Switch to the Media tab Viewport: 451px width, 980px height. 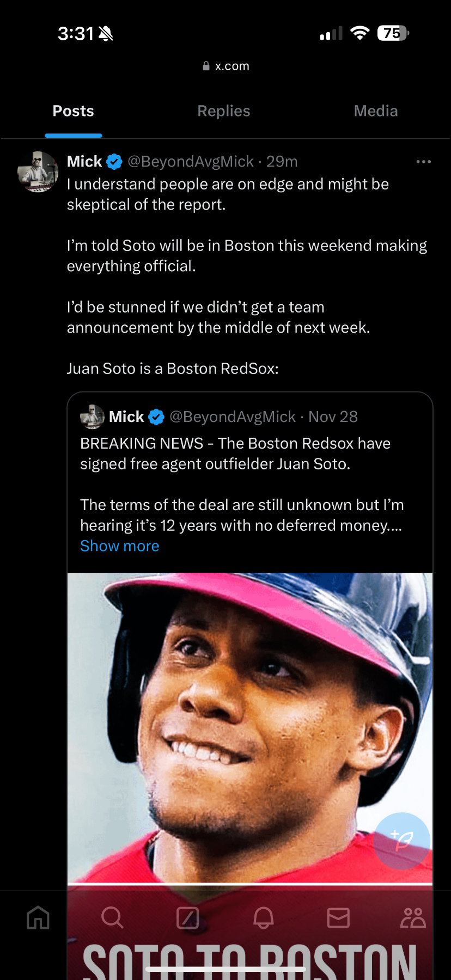coord(376,111)
